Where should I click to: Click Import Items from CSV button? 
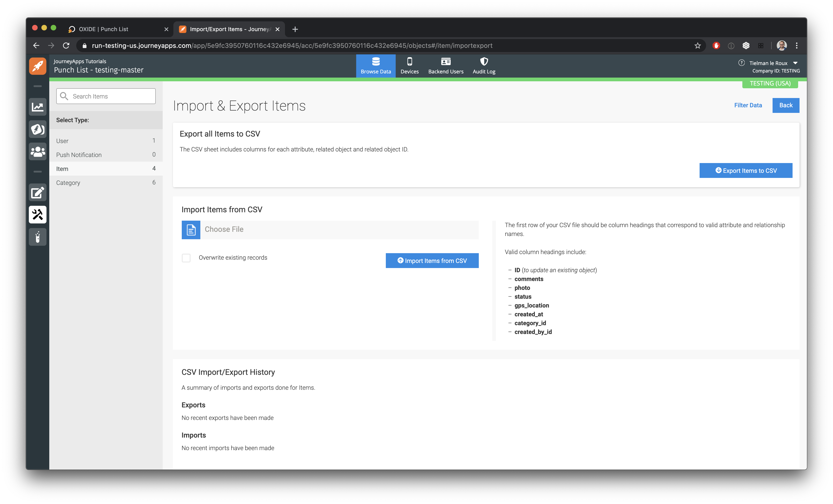tap(432, 260)
